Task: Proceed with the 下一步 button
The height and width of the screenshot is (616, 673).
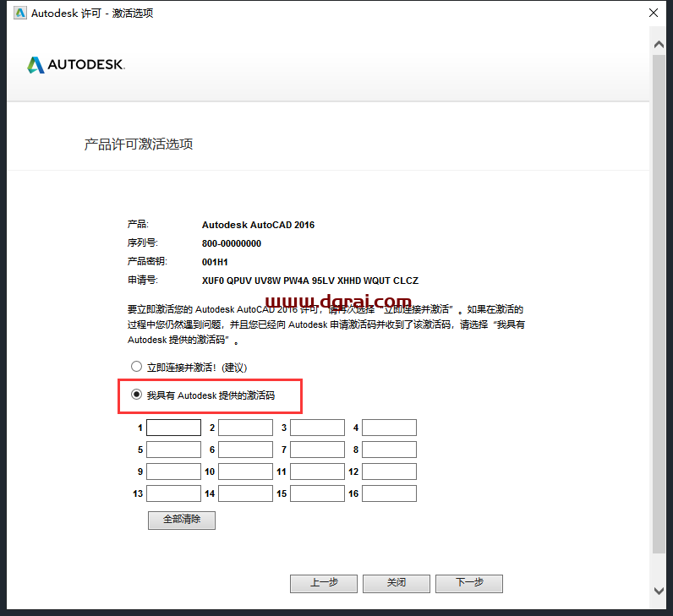Action: coord(469,583)
